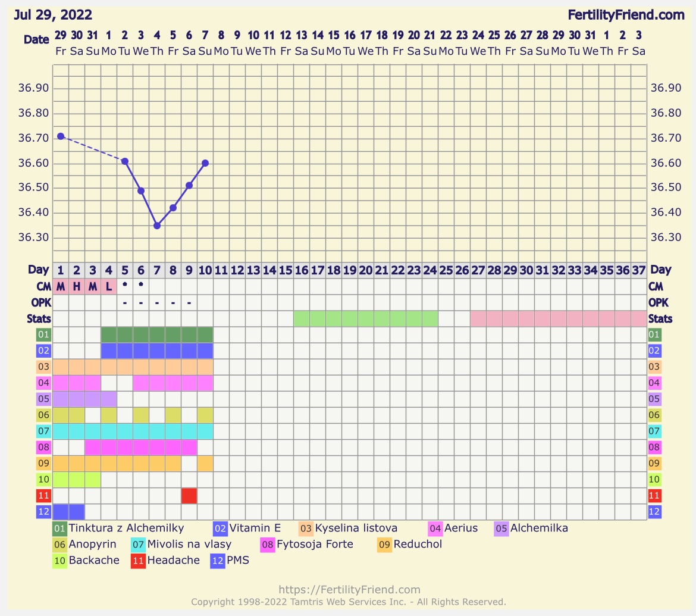Click the green 01 legend icon for Tinktura z Alchemilky
This screenshot has width=696, height=616.
(x=60, y=529)
